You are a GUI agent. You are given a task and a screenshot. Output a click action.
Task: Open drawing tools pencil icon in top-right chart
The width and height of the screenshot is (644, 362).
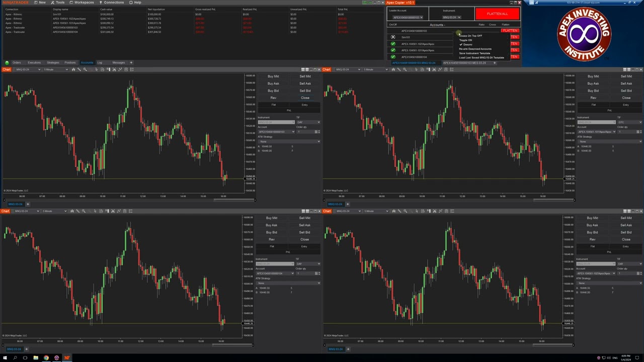click(x=399, y=69)
